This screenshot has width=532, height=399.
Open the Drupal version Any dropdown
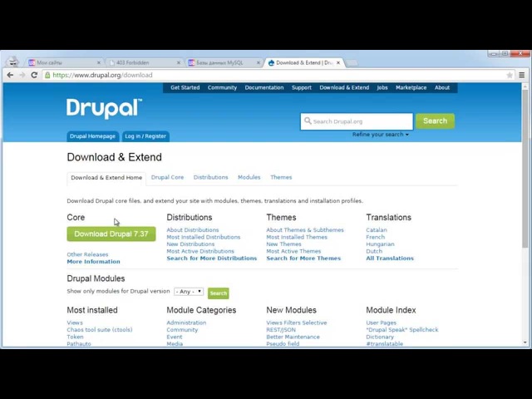[189, 292]
